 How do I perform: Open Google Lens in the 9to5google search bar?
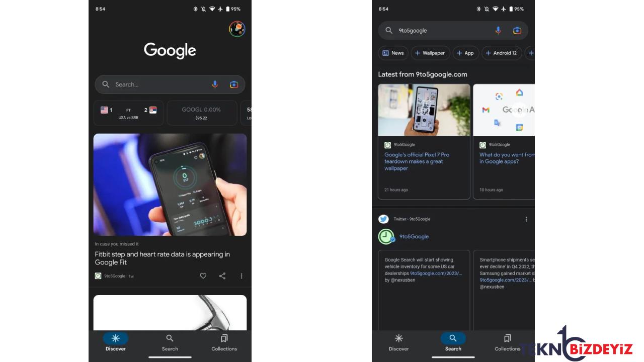[x=517, y=30]
